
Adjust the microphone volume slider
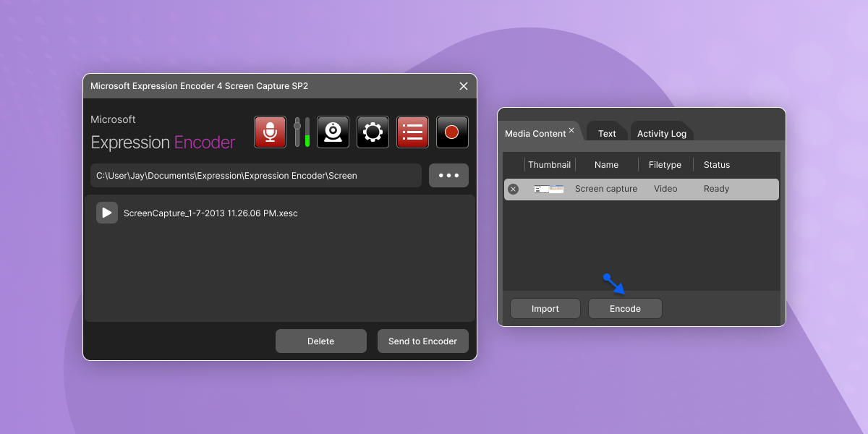point(297,132)
